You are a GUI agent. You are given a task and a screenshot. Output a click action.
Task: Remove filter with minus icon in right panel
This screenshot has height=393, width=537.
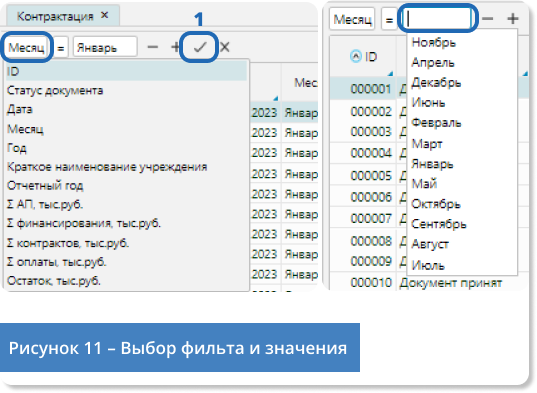(488, 18)
